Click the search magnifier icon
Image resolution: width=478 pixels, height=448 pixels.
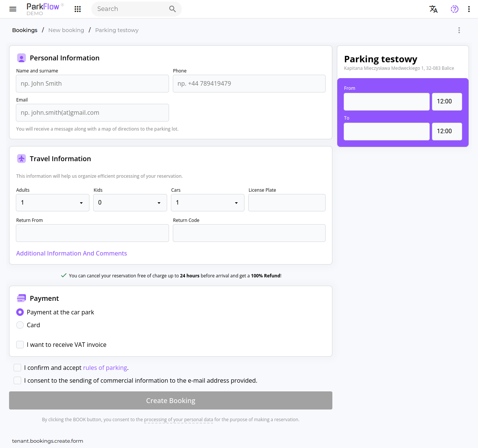[x=172, y=9]
